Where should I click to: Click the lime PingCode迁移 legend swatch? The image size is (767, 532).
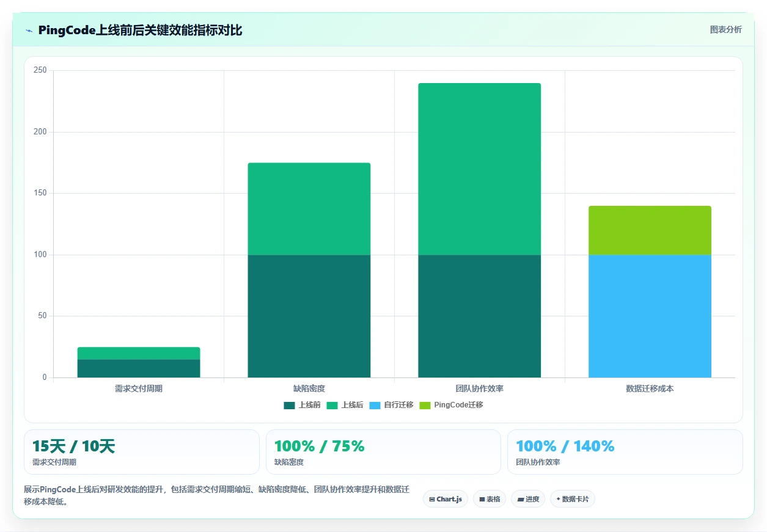[425, 405]
